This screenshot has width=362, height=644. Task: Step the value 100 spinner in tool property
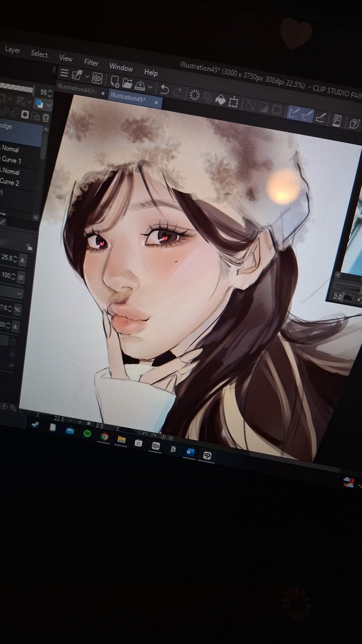point(13,276)
